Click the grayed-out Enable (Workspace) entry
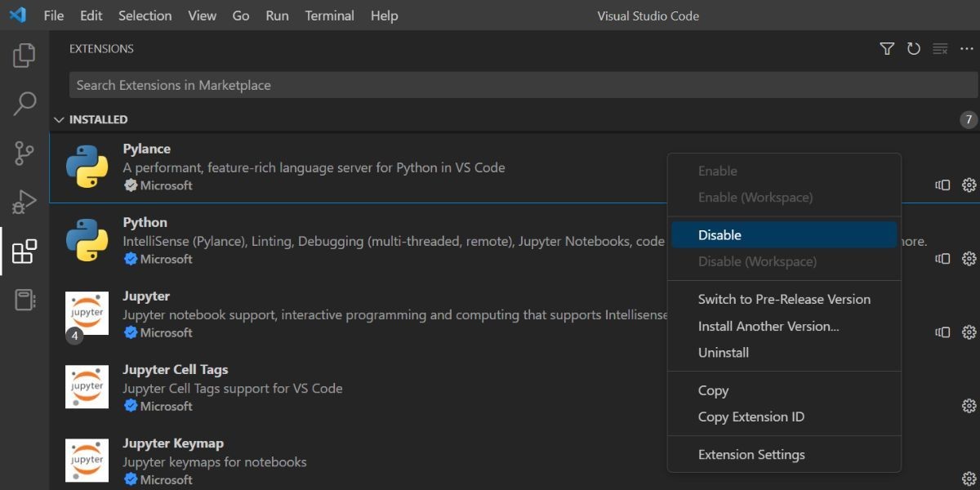The width and height of the screenshot is (980, 490). 784,197
